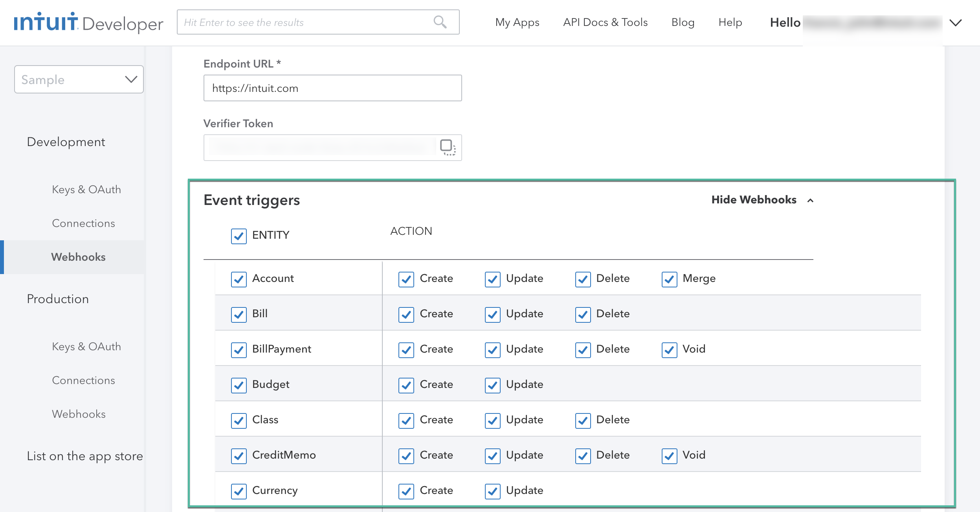This screenshot has width=980, height=512.
Task: Enable the Merge action for Account
Action: tap(669, 280)
